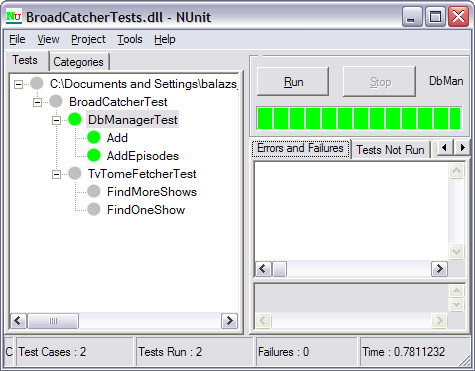475x371 pixels.
Task: Click the DbMan label next to Stop
Action: coord(446,81)
